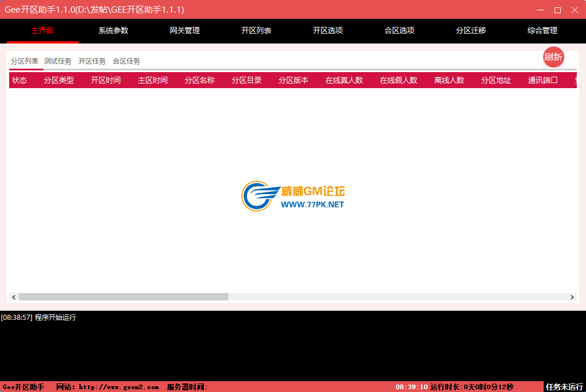Open the 开区任务 sub-tab
Screen dimensions: 586x392
pyautogui.click(x=92, y=61)
